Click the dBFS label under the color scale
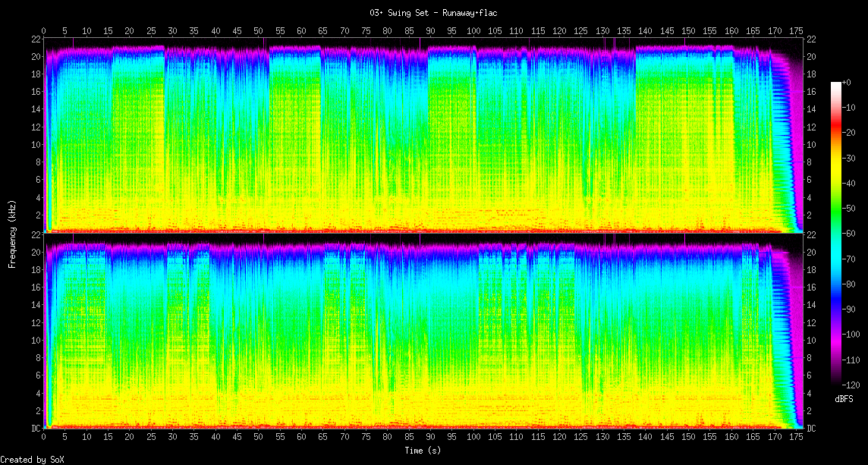 844,399
